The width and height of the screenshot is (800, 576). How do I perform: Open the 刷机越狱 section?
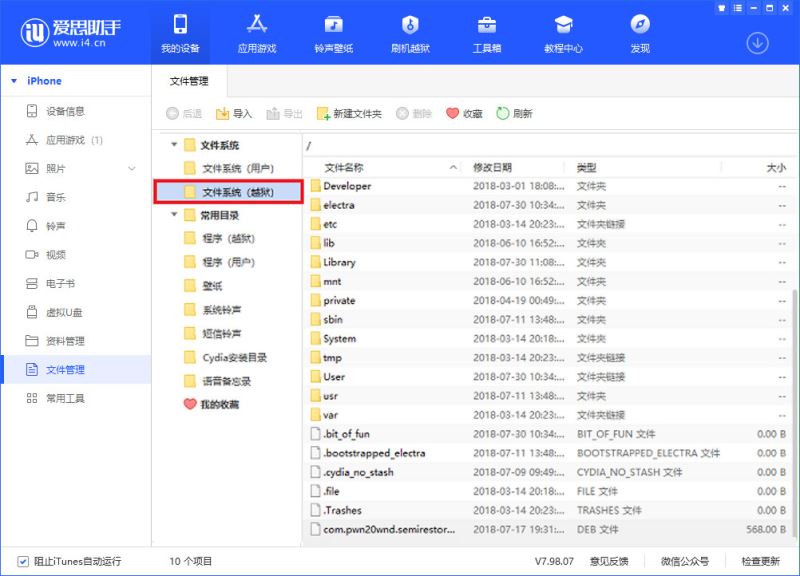[x=410, y=34]
